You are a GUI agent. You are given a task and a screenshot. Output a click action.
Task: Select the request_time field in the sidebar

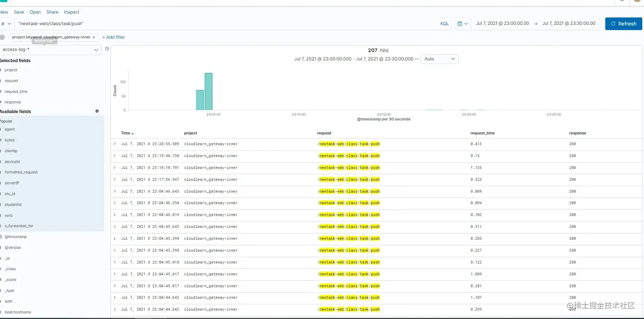[x=16, y=92]
